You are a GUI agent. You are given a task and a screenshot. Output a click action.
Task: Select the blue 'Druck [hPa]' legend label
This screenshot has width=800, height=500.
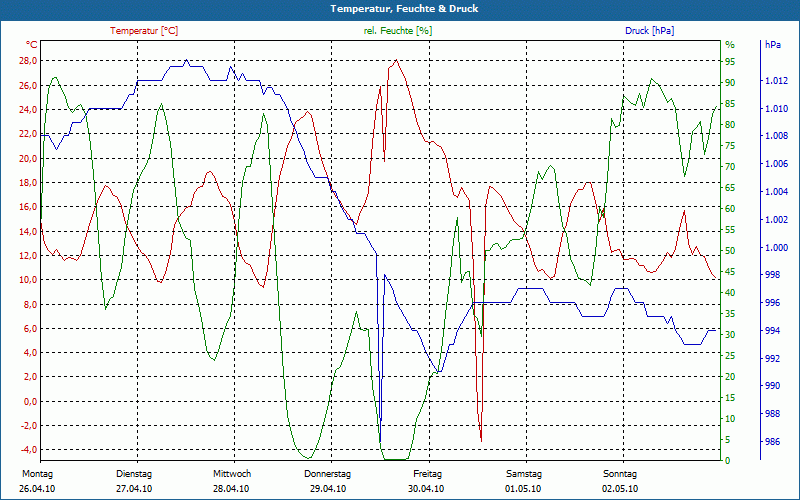(649, 31)
